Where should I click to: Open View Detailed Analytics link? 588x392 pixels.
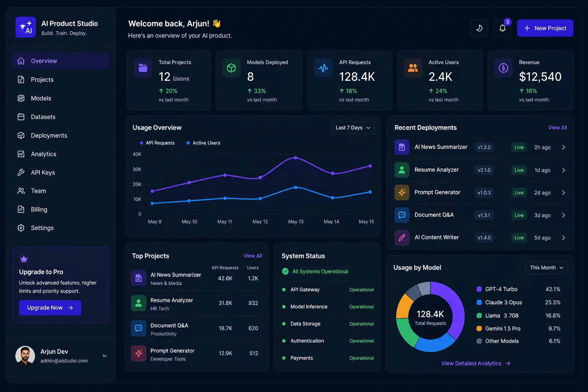coord(476,363)
